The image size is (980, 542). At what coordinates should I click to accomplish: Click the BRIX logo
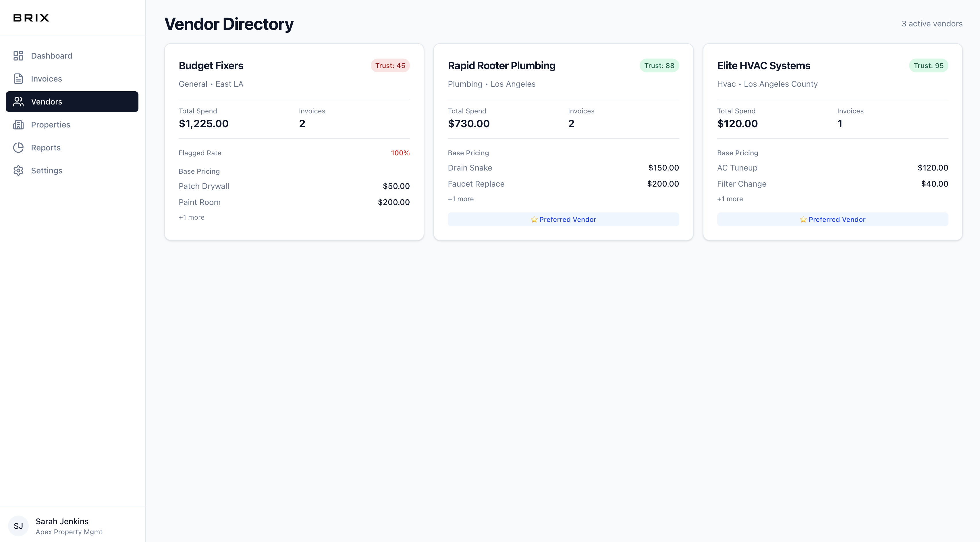tap(31, 18)
